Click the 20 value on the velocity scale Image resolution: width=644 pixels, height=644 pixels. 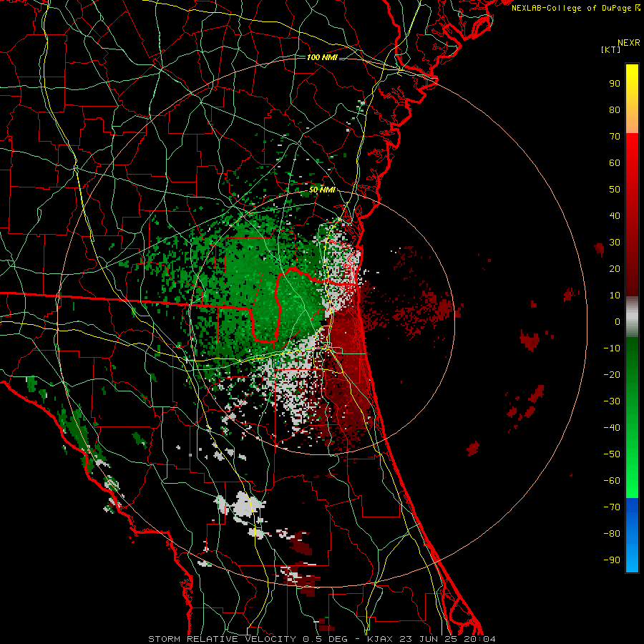pyautogui.click(x=615, y=268)
